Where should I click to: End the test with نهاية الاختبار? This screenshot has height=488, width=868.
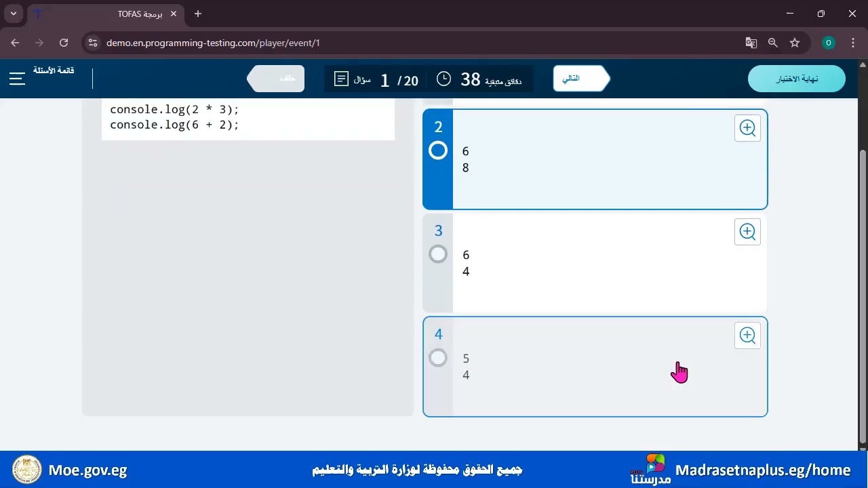797,79
